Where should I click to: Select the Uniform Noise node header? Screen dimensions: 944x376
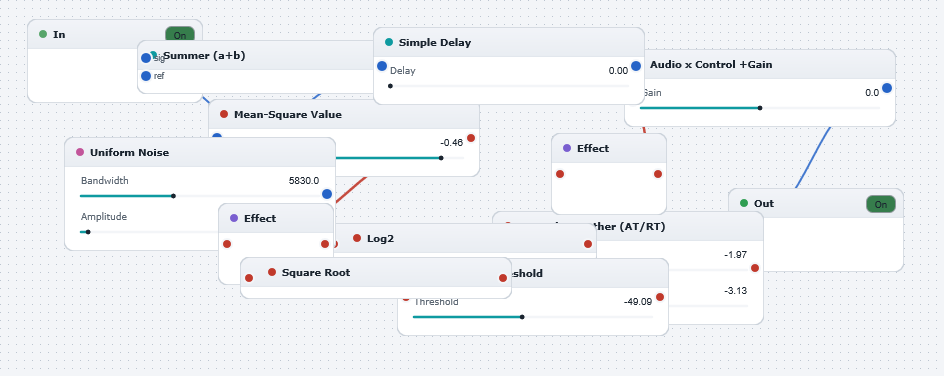click(x=200, y=152)
